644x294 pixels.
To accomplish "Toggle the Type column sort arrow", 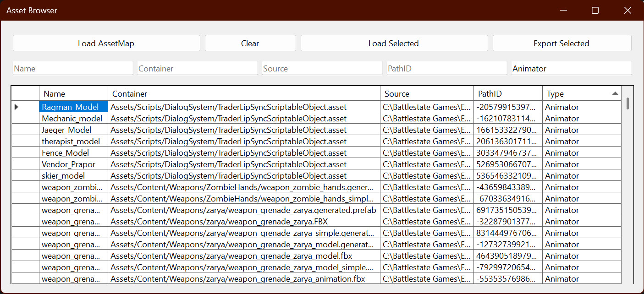I will coord(615,93).
